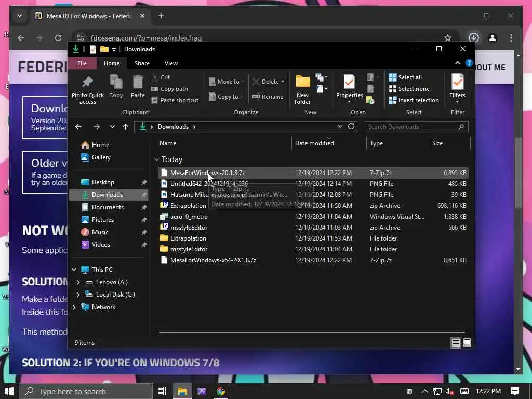Open the File ribbon tab
This screenshot has width=532, height=399.
coord(82,63)
